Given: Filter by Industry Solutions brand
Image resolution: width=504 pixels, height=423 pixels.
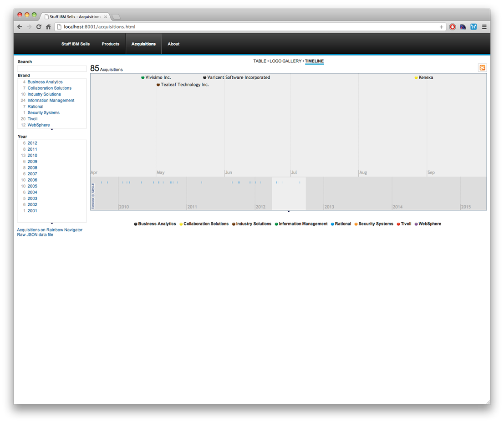Looking at the screenshot, I should point(44,94).
